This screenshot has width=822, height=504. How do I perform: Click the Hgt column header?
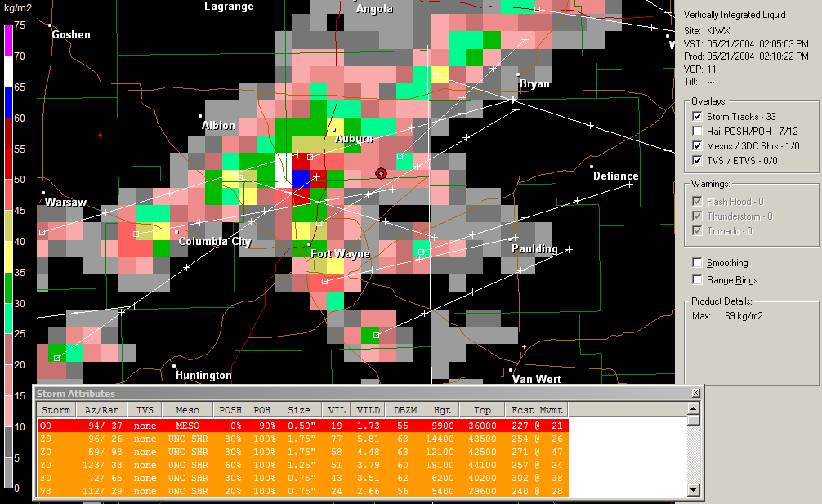point(442,410)
